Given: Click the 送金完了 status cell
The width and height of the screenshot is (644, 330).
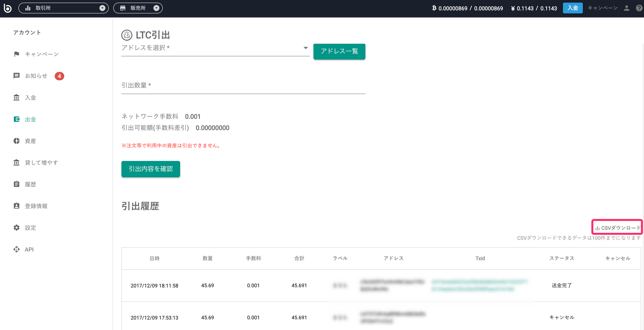Looking at the screenshot, I should coord(562,285).
